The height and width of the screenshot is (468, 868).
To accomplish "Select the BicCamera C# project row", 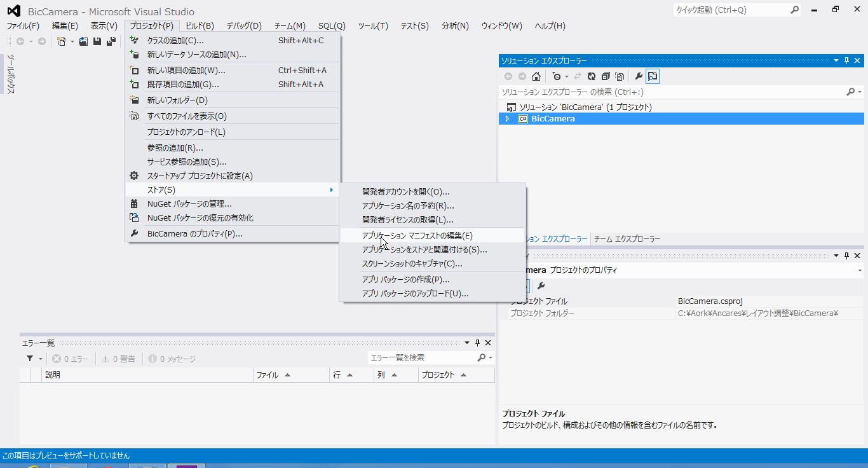I will coord(681,119).
